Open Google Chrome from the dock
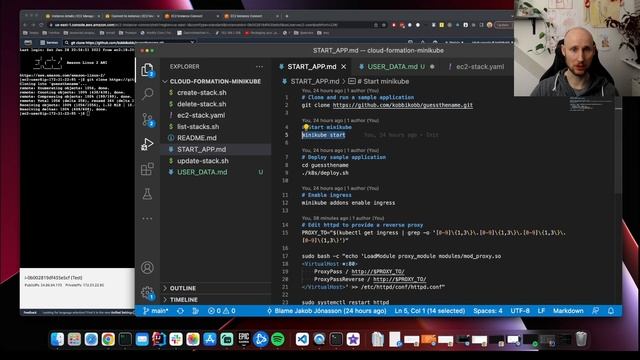The height and width of the screenshot is (360, 640). 108,339
